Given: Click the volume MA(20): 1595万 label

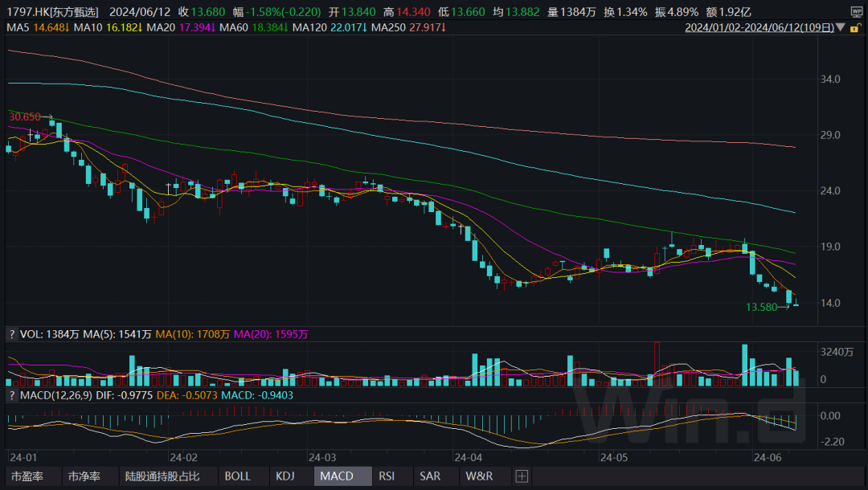Looking at the screenshot, I should (271, 334).
